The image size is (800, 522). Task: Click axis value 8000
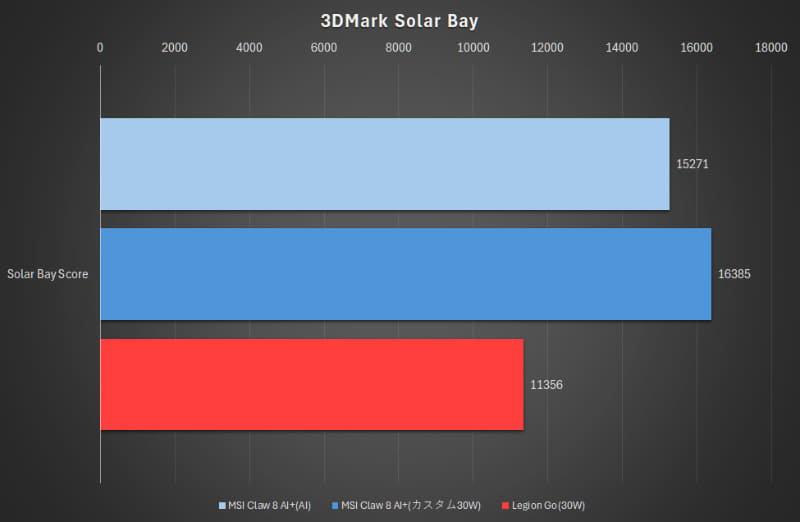(398, 47)
